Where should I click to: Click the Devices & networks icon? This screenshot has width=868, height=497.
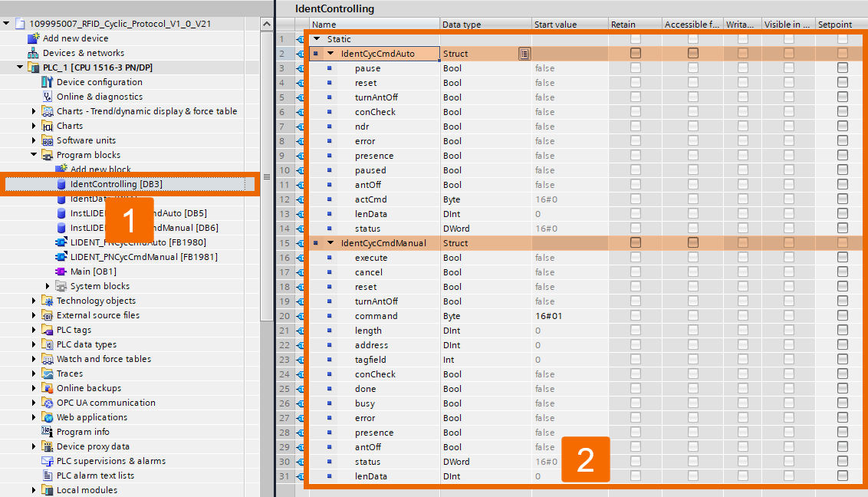(x=34, y=53)
